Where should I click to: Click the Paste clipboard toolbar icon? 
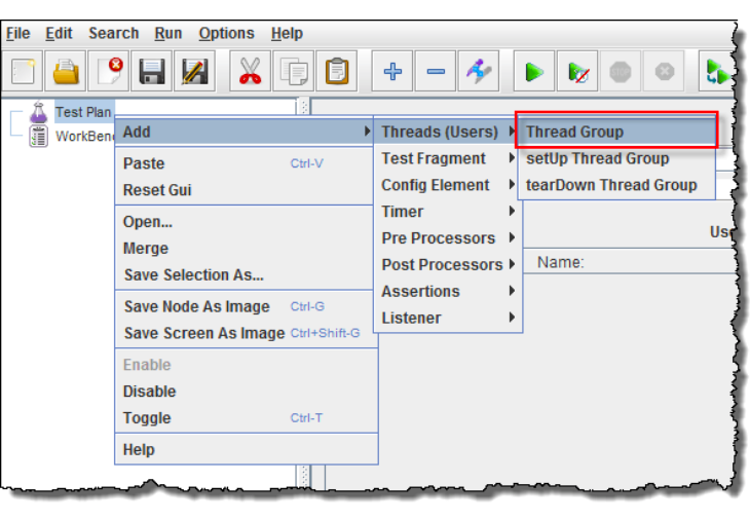pyautogui.click(x=338, y=72)
